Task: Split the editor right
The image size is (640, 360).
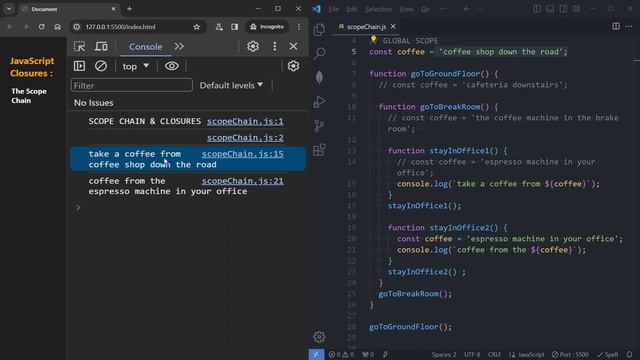Action: [x=616, y=26]
